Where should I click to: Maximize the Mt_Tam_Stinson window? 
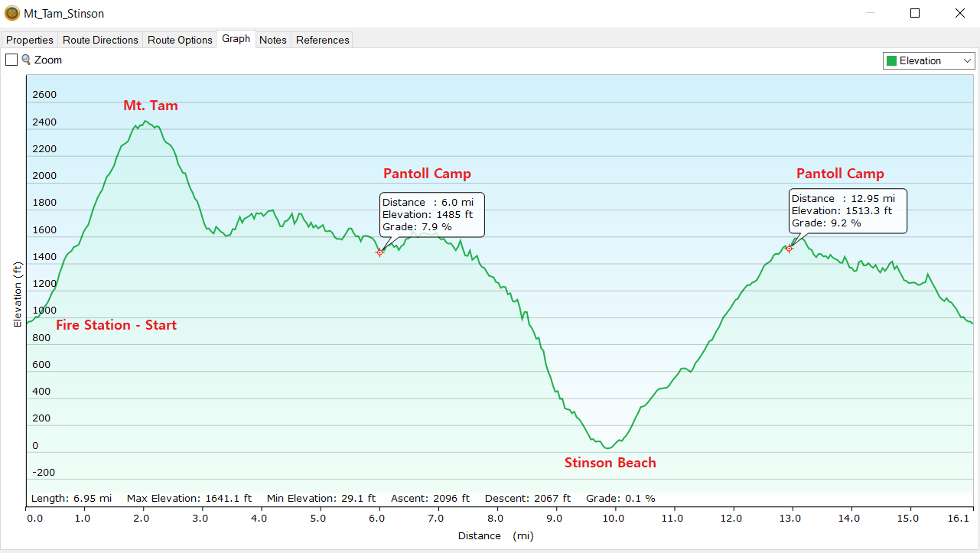915,13
